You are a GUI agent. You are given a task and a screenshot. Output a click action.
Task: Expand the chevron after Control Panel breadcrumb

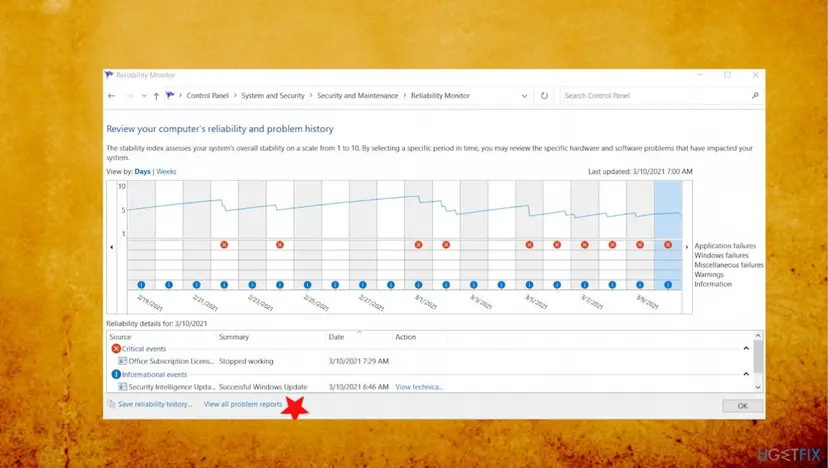coord(235,96)
